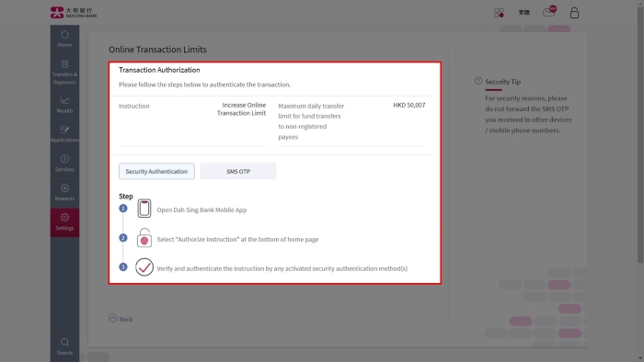
Task: Click the mobile phone step icon
Action: coord(144,209)
